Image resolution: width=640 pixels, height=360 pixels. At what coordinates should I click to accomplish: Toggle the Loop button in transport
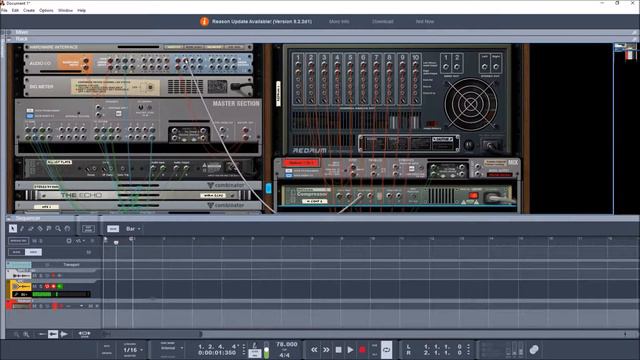387,350
